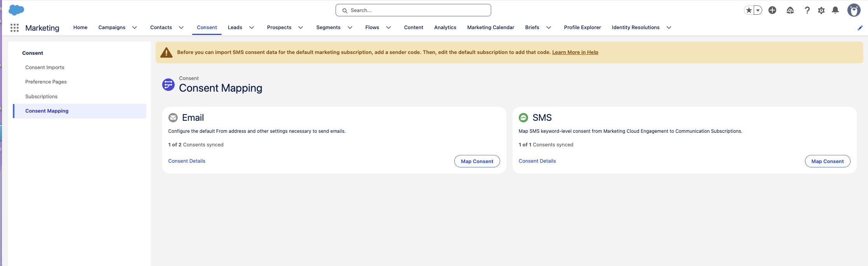Expand the Flows dropdown chevron
The image size is (868, 266).
pyautogui.click(x=388, y=28)
